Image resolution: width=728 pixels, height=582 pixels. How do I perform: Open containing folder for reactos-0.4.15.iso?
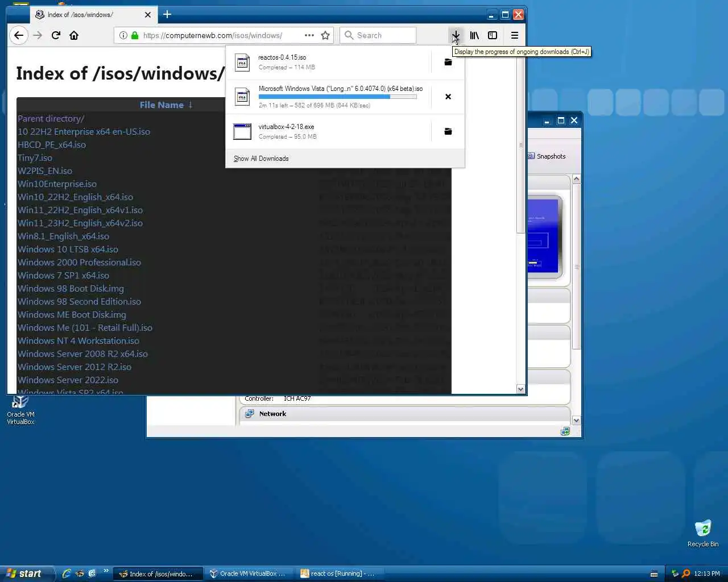click(x=448, y=62)
